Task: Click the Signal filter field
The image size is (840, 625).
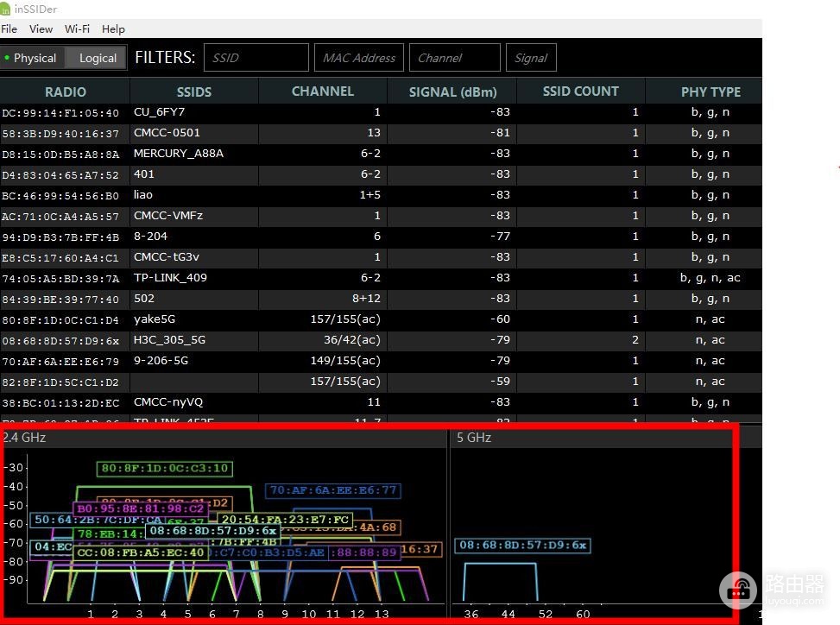Action: 531,57
